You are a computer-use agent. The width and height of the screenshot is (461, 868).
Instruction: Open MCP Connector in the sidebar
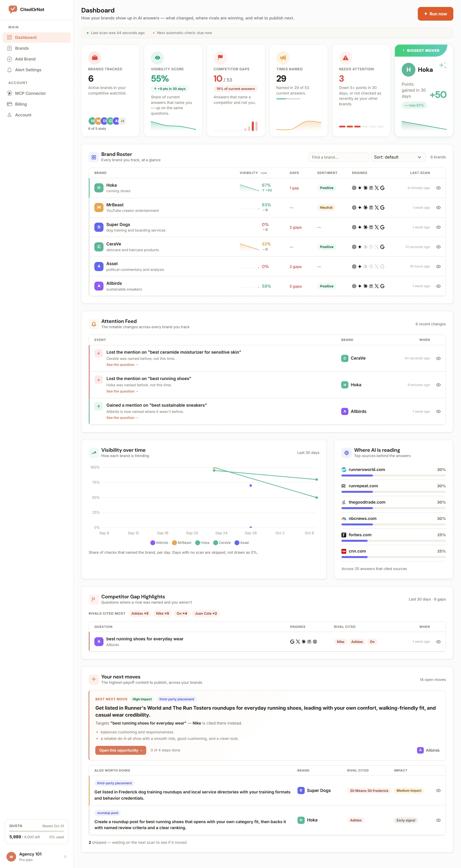(36, 93)
